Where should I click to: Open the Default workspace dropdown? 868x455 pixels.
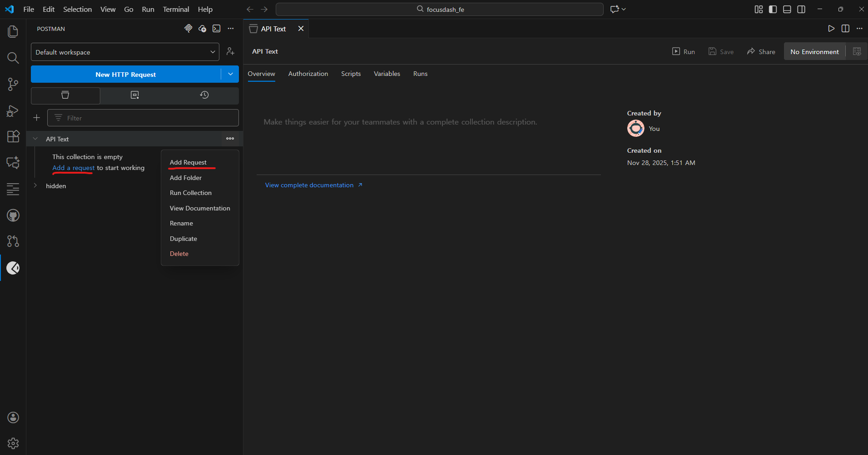click(x=125, y=52)
